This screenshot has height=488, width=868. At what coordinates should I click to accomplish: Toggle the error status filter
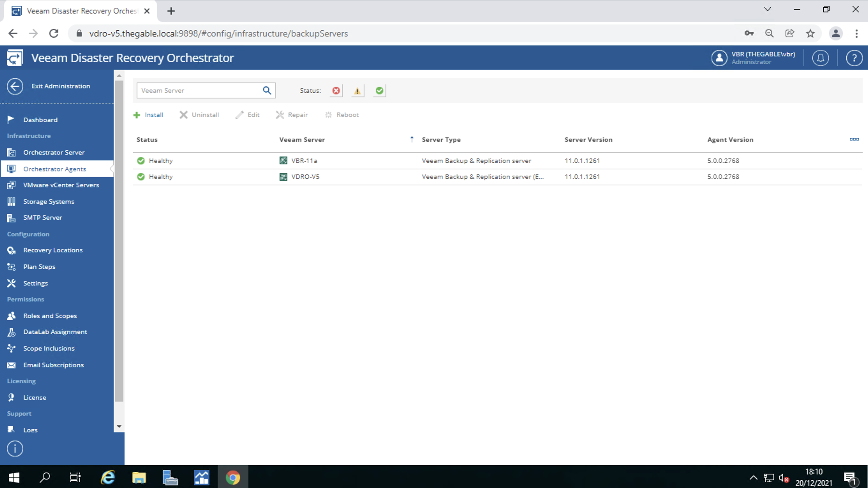[x=336, y=91]
